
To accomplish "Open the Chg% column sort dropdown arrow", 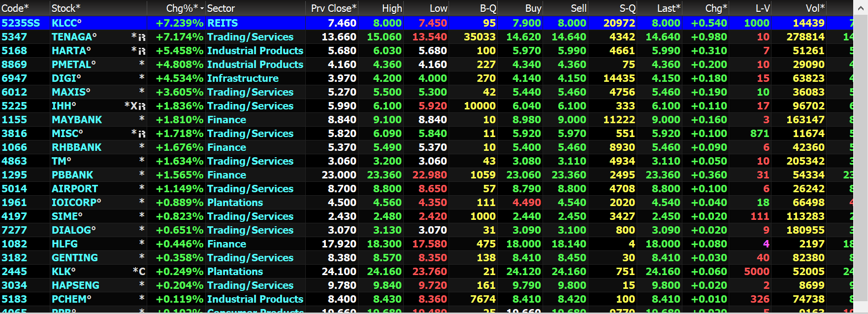I will (202, 8).
